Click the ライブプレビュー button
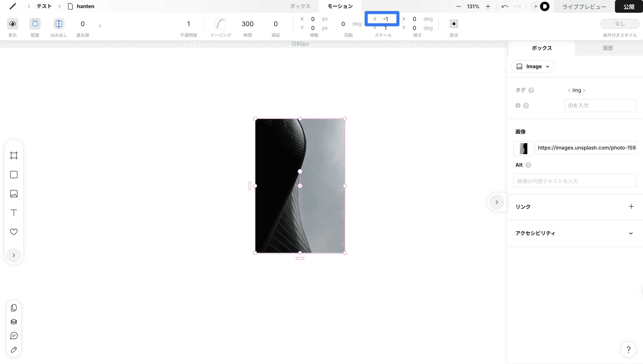 point(584,7)
